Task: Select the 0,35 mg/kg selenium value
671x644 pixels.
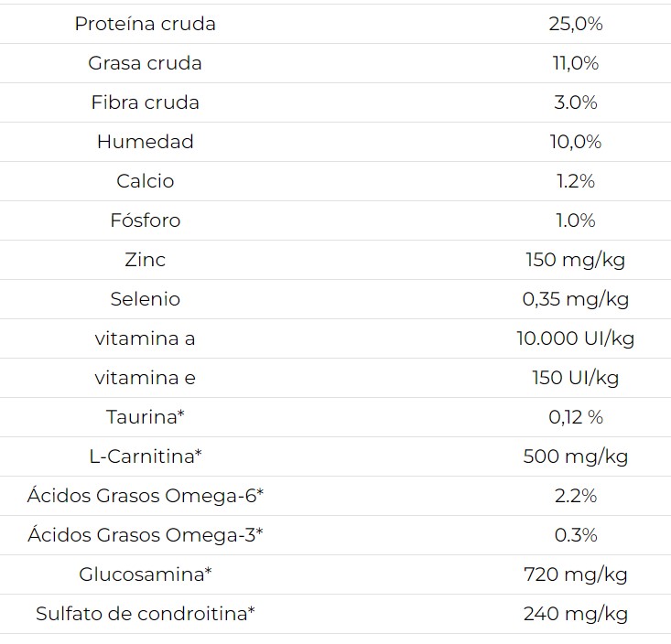Action: pos(575,299)
